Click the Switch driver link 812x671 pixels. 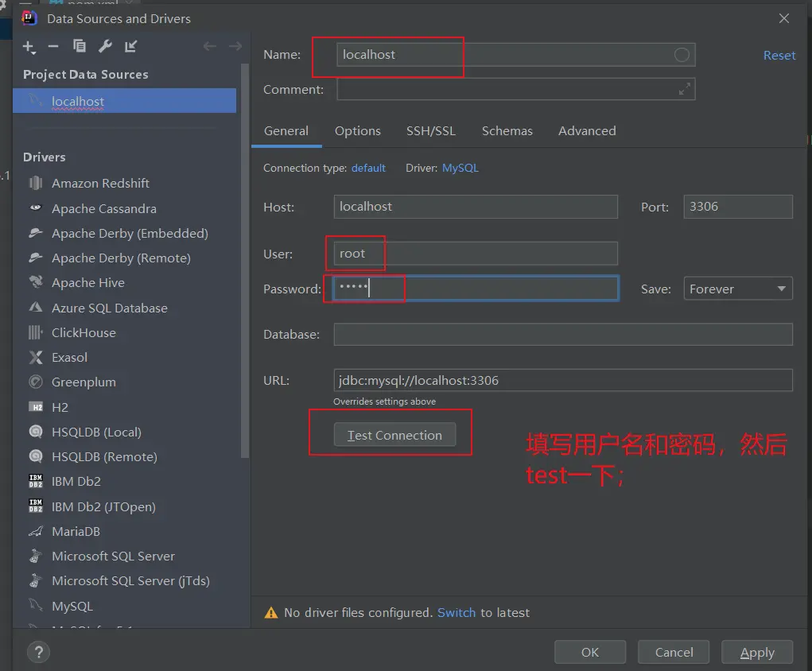(457, 613)
